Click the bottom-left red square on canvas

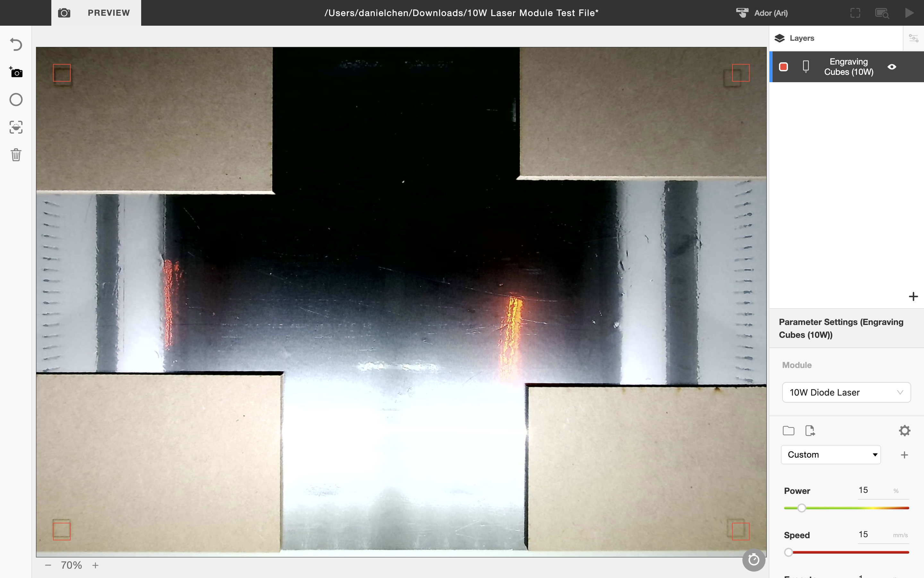tap(62, 531)
